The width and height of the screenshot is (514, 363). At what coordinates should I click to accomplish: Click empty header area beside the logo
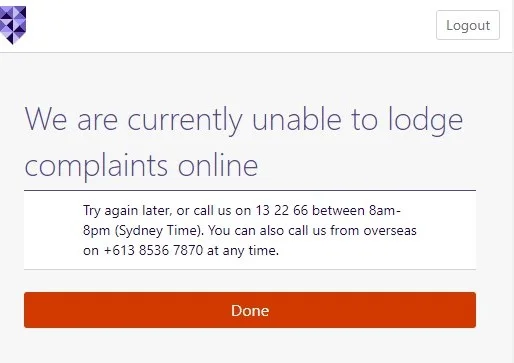click(x=230, y=26)
